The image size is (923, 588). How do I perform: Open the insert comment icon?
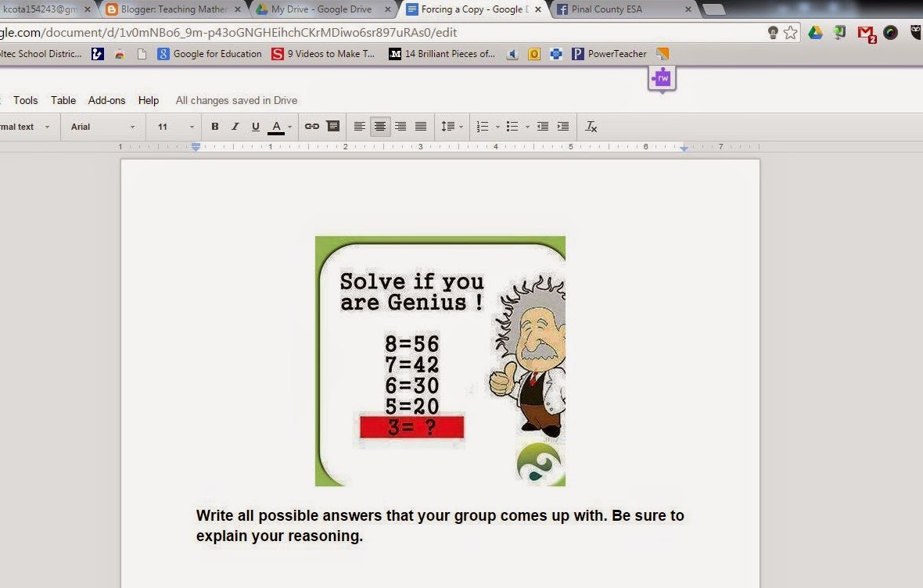pyautogui.click(x=333, y=126)
